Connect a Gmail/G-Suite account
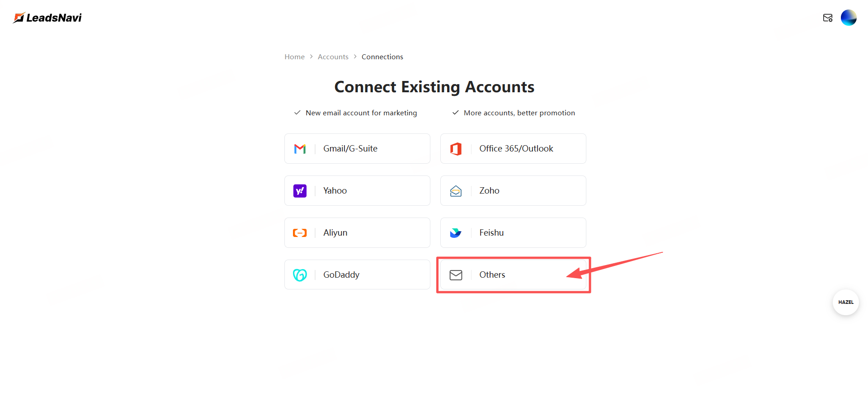Screen dimensions: 868x393 pyautogui.click(x=357, y=149)
